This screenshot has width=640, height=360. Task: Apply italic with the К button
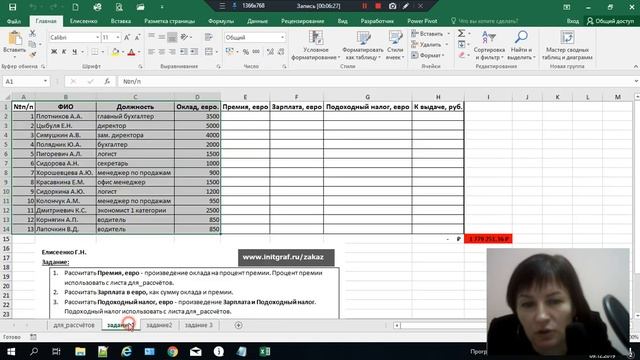click(x=64, y=52)
